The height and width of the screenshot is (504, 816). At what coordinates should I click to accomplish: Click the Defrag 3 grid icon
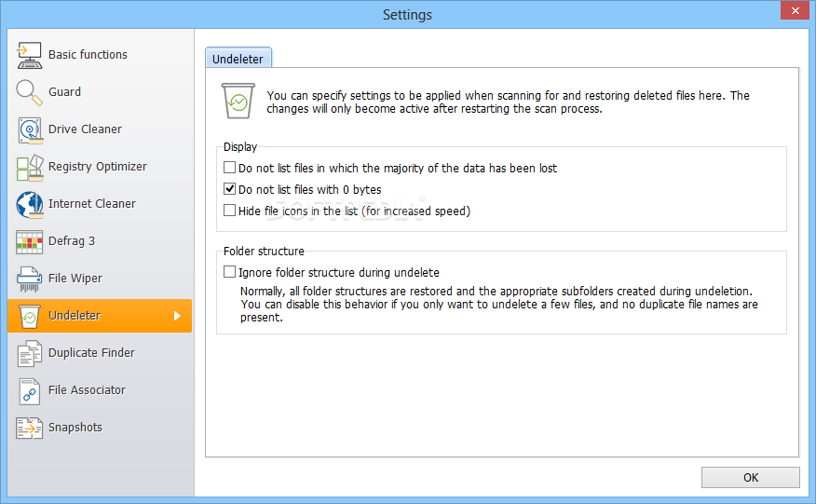[x=29, y=241]
